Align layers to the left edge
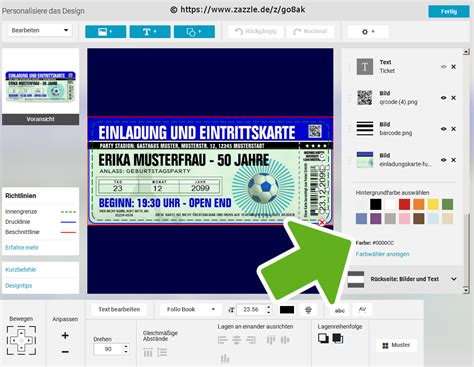 pos(222,340)
